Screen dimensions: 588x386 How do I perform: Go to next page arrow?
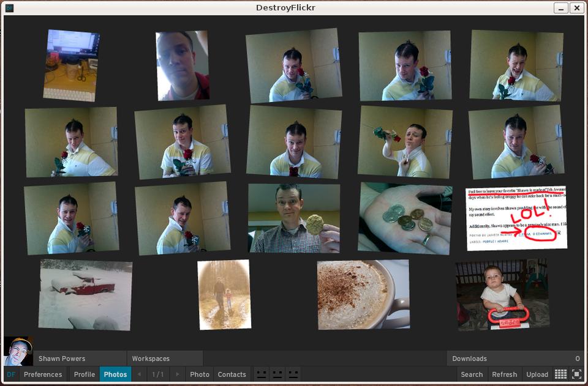click(x=178, y=374)
